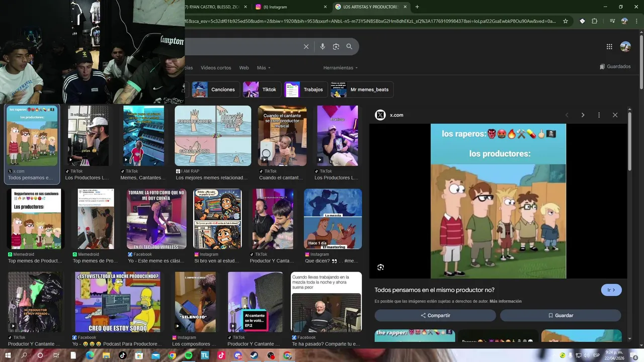This screenshot has height=362, width=644.
Task: Open 'Cuando el cantante se cree productor' thumbnail
Action: pyautogui.click(x=282, y=136)
